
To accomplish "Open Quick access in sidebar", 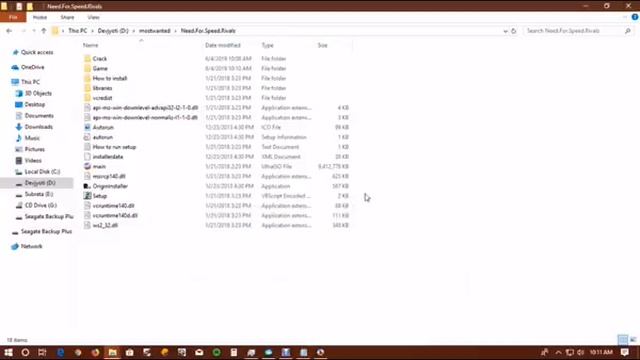I will point(37,52).
